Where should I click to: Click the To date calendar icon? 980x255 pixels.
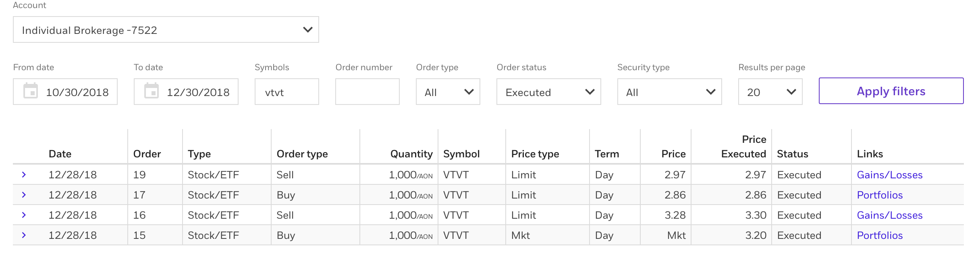152,91
